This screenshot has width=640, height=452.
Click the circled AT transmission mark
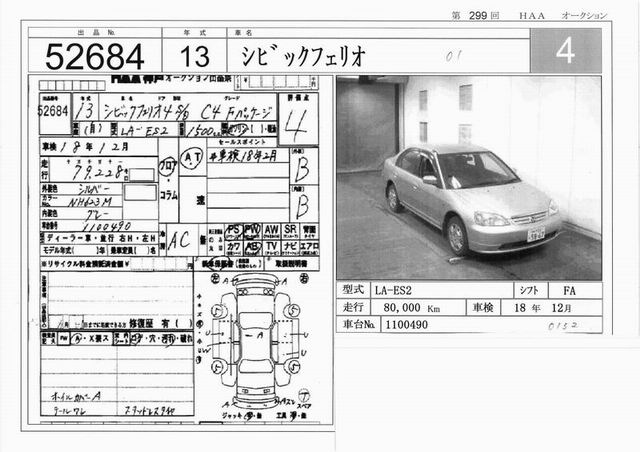[x=191, y=158]
